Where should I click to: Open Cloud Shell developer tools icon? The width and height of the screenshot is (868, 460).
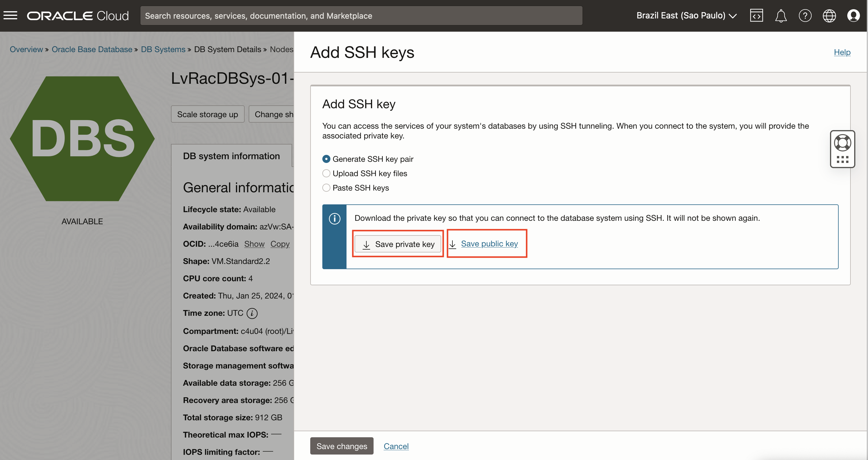coord(756,16)
